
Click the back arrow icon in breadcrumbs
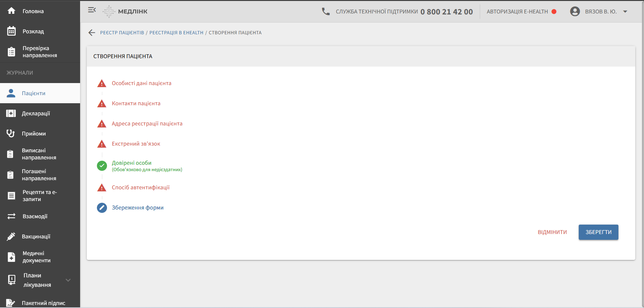coord(92,33)
